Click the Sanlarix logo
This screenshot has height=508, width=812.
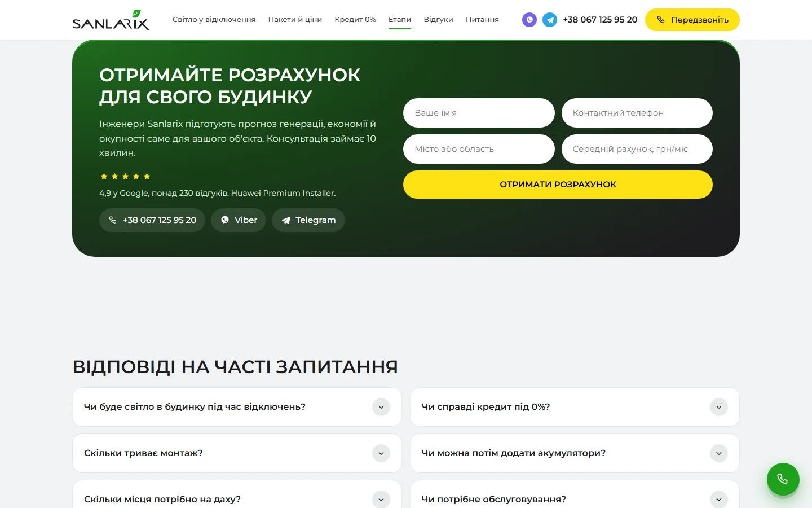(111, 20)
